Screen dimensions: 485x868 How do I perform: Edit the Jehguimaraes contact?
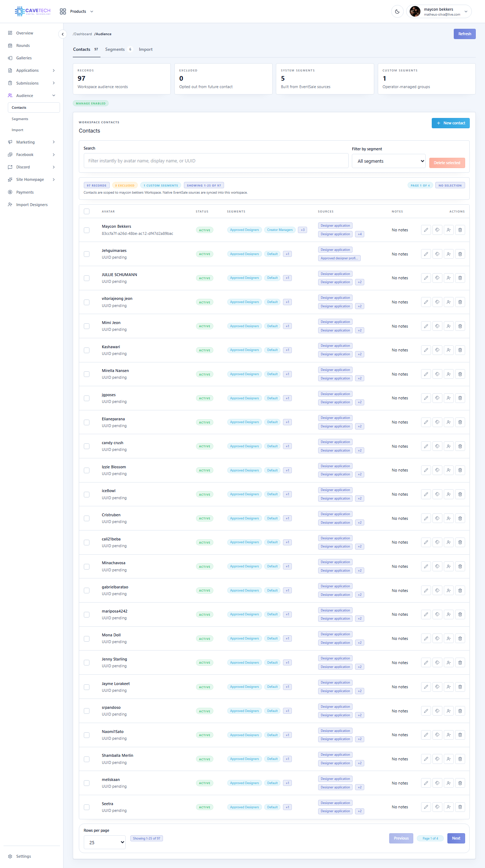pyautogui.click(x=426, y=254)
